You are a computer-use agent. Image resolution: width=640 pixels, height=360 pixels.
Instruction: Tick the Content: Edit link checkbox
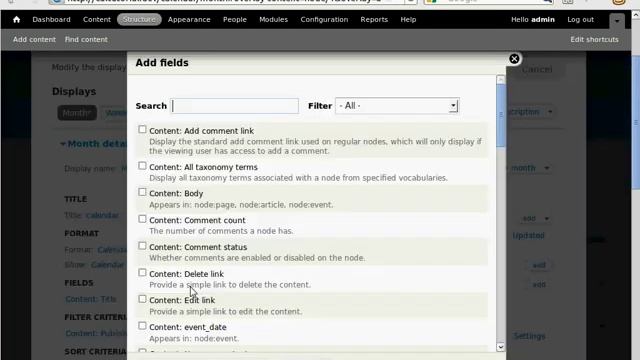pos(142,299)
